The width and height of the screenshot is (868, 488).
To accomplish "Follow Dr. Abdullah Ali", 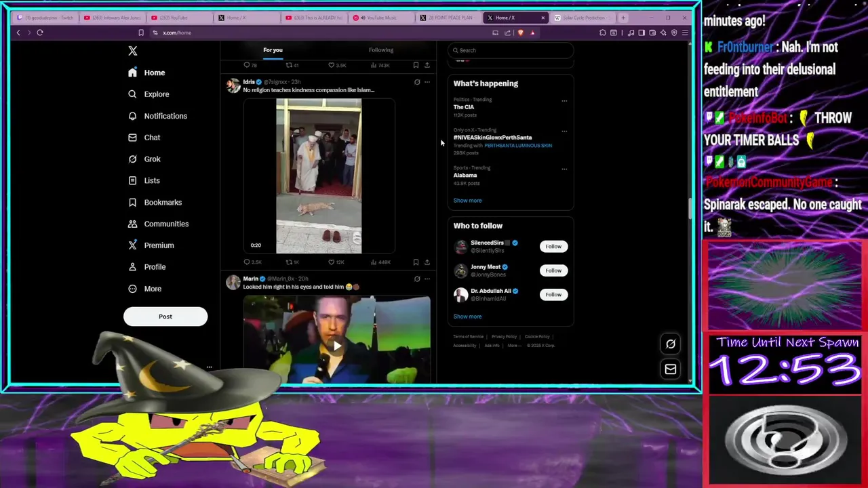I will (x=553, y=295).
